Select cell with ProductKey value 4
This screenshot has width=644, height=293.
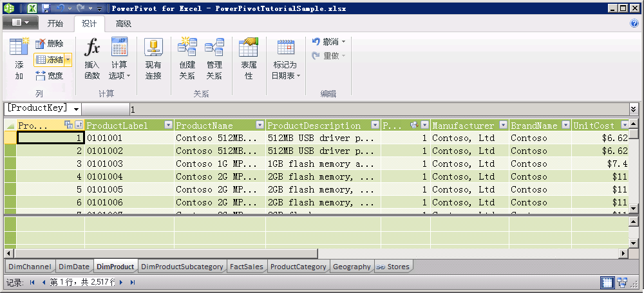coord(50,176)
